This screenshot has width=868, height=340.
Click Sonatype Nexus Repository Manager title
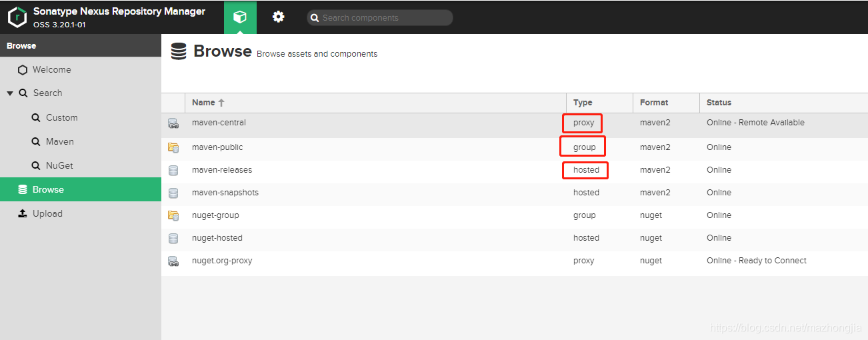point(119,11)
